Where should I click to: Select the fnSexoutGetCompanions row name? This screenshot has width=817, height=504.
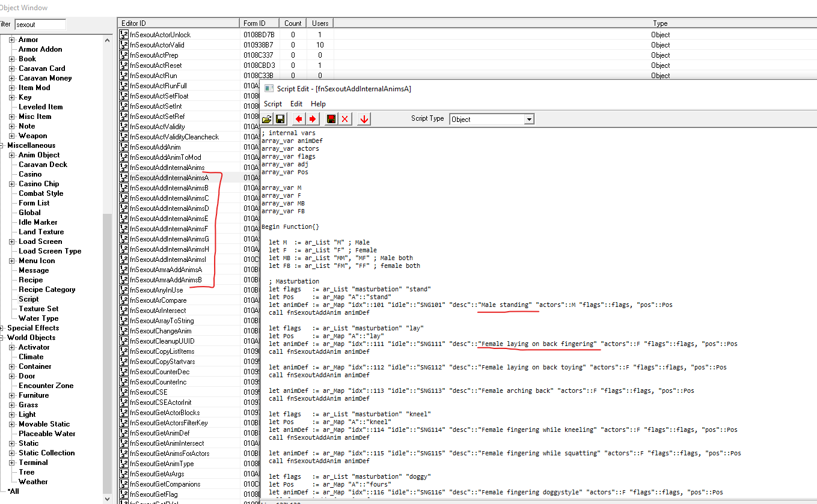tap(165, 484)
